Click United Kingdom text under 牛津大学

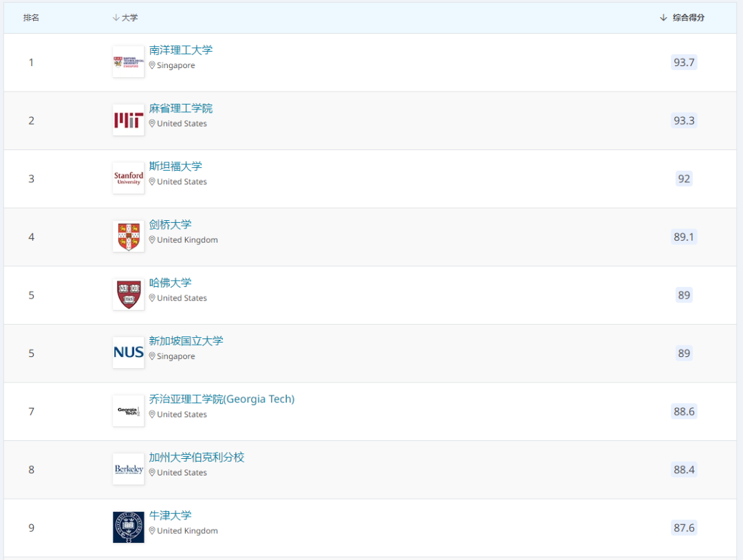coord(188,531)
